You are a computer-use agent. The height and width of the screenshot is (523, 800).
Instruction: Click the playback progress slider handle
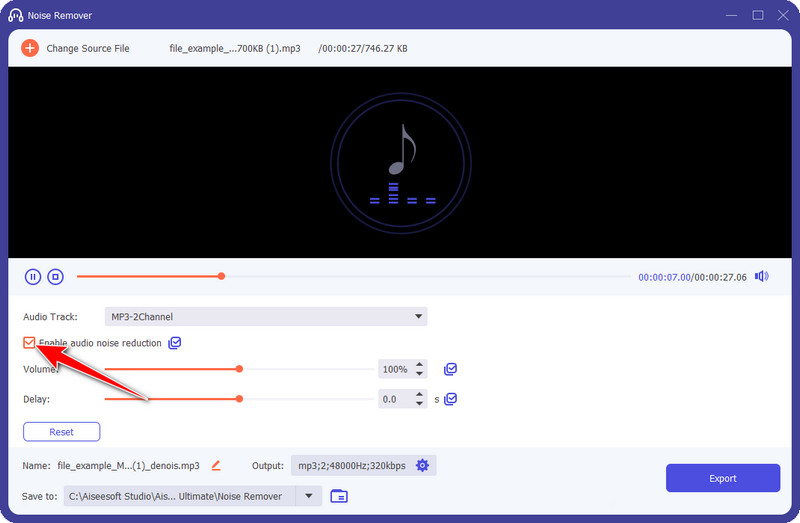coord(221,276)
